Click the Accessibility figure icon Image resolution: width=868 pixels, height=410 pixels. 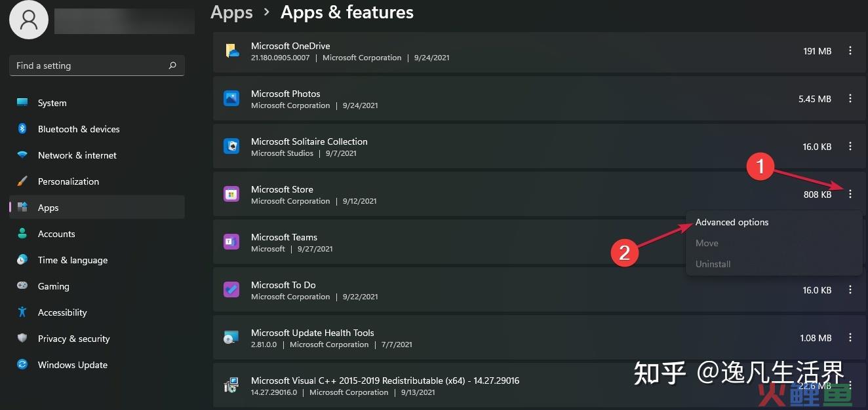coord(23,312)
